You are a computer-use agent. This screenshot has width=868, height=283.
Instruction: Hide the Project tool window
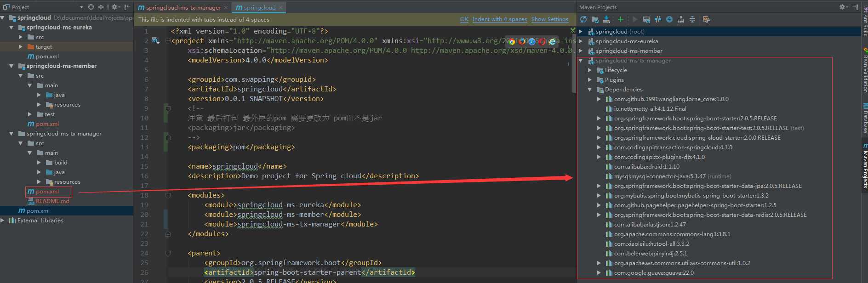pyautogui.click(x=127, y=7)
